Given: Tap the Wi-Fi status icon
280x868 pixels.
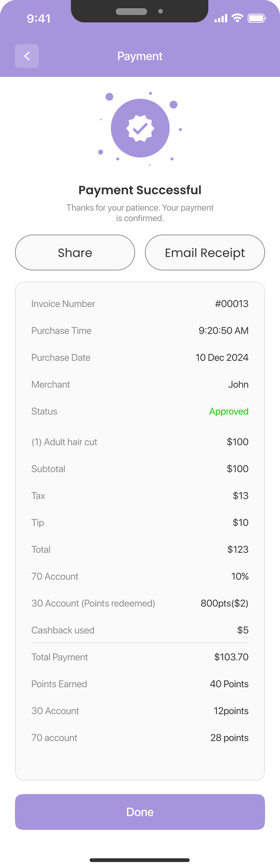Looking at the screenshot, I should pyautogui.click(x=237, y=18).
